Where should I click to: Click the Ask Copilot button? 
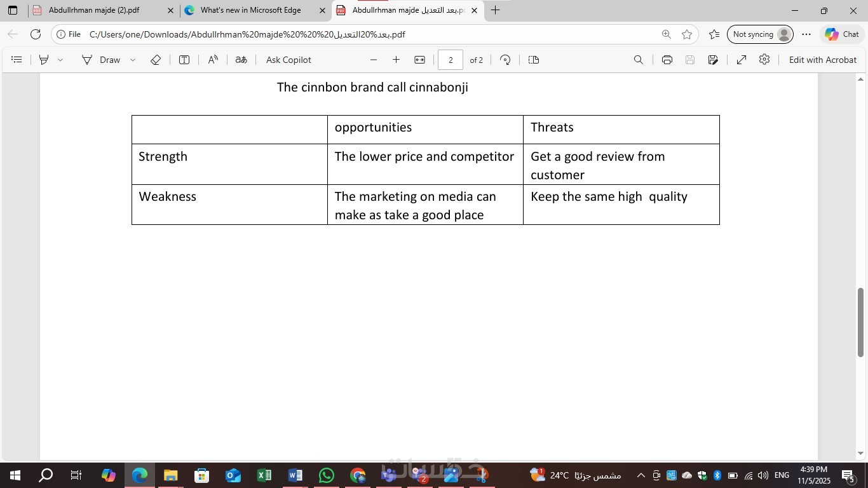pos(288,60)
